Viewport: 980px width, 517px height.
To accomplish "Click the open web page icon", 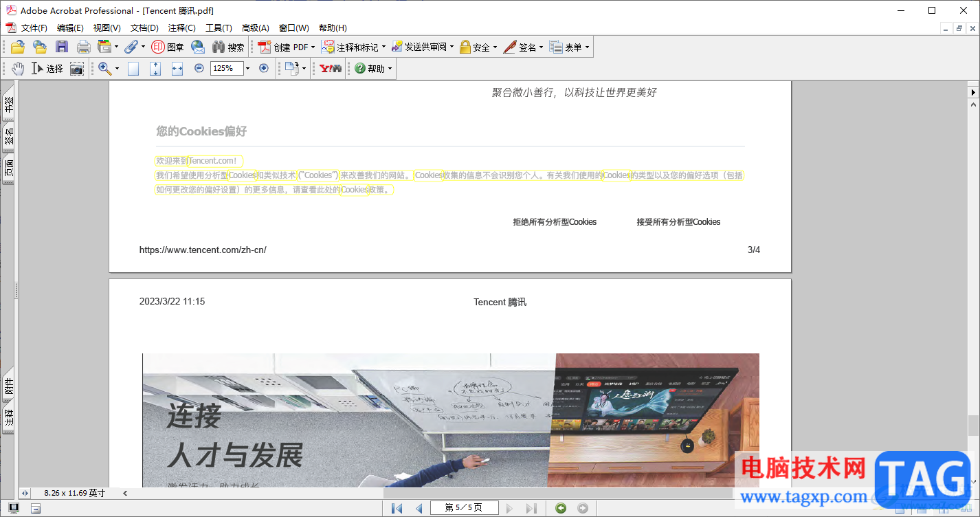I will (x=40, y=47).
